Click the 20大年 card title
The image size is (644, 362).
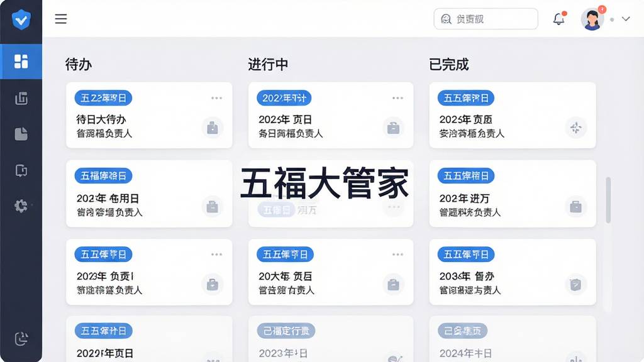[x=285, y=277]
